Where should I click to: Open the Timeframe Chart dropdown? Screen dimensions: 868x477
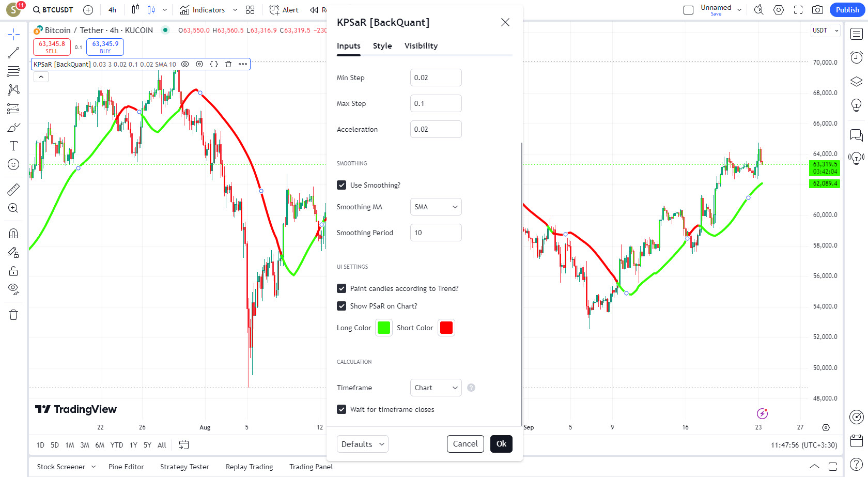coord(436,388)
